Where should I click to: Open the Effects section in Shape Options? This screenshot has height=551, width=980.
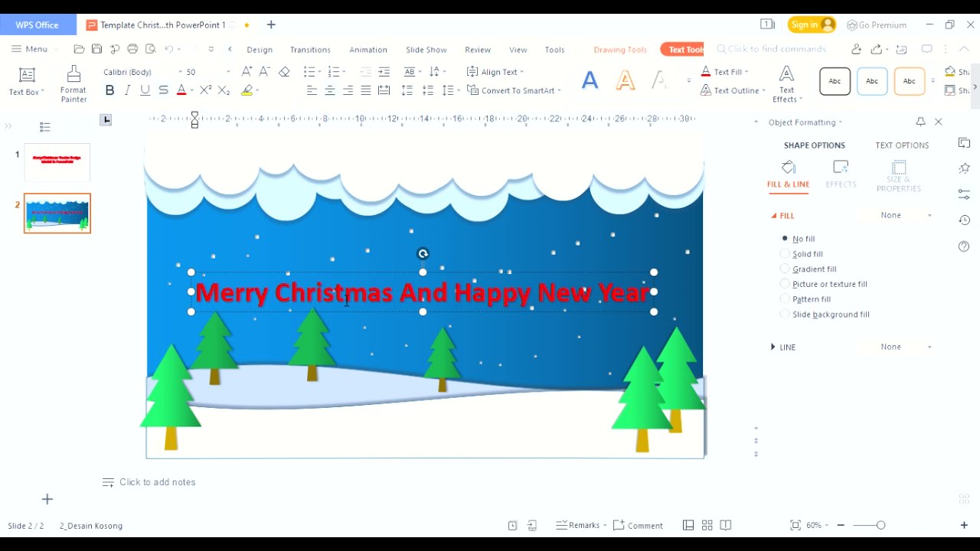coord(841,174)
